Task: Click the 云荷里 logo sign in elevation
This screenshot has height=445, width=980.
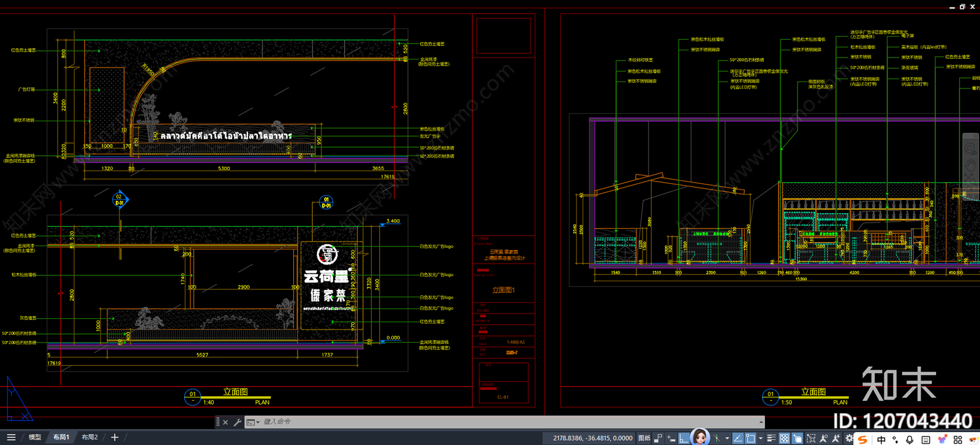Action: [328, 278]
